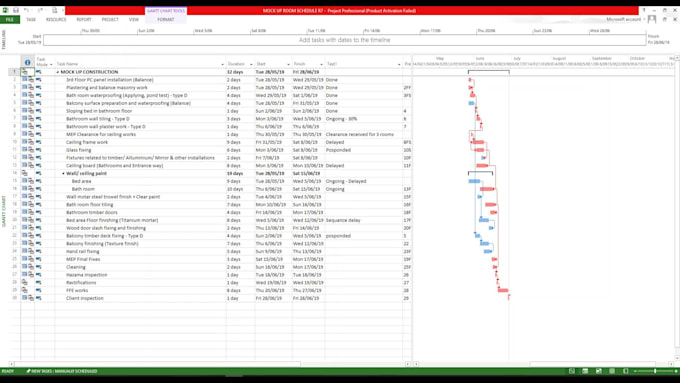680x383 pixels.
Task: Open the PROJECT ribbon tab
Action: click(110, 20)
